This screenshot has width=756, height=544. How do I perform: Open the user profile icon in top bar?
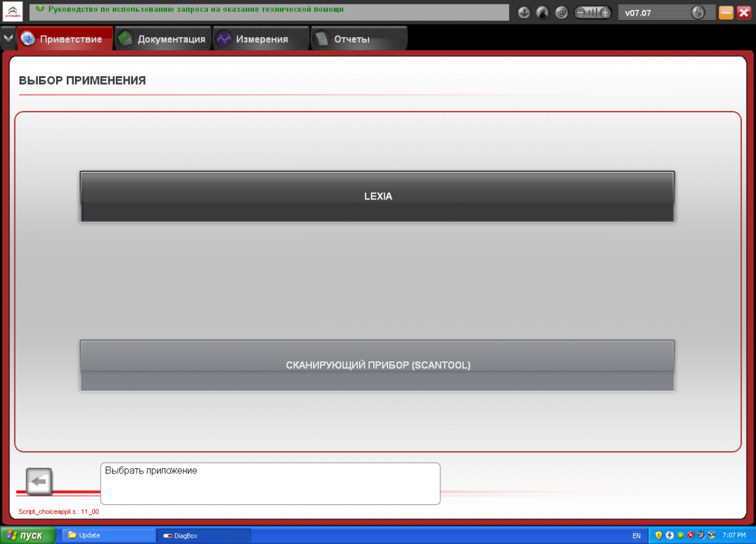[x=542, y=13]
